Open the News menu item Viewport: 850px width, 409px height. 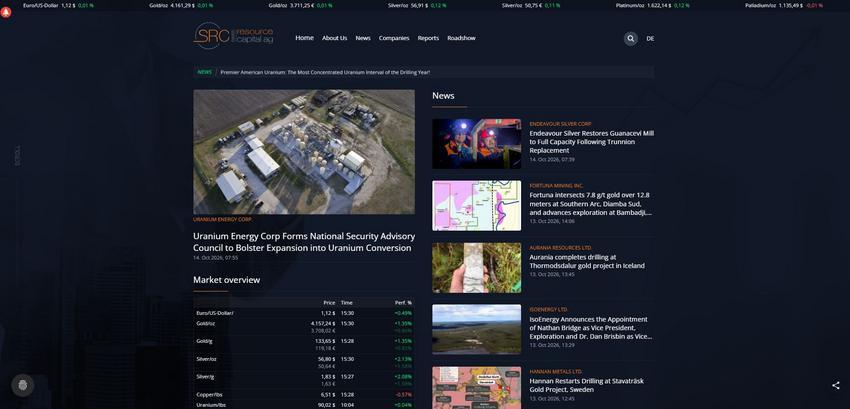(363, 38)
